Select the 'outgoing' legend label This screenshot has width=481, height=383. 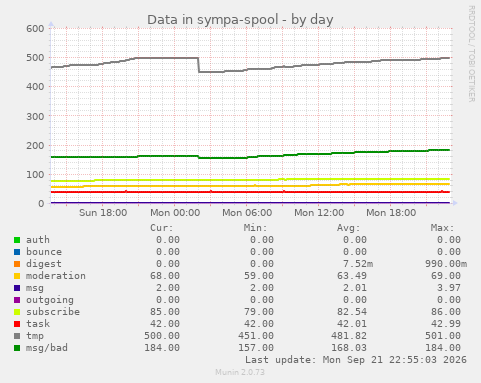click(x=50, y=300)
